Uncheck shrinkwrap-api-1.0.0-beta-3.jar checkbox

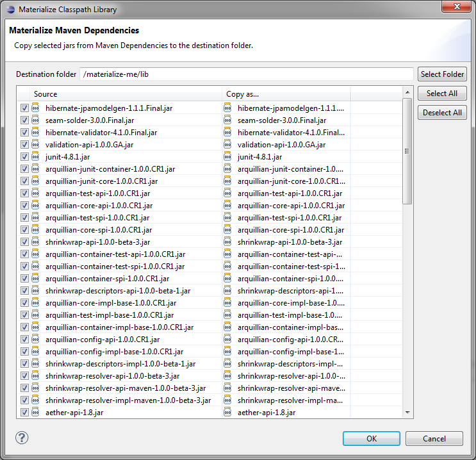click(24, 242)
